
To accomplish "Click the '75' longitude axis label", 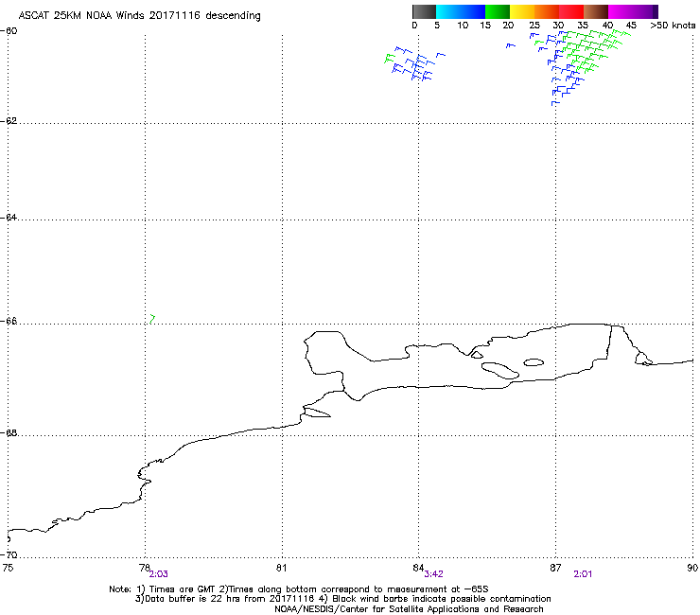I will click(x=8, y=568).
